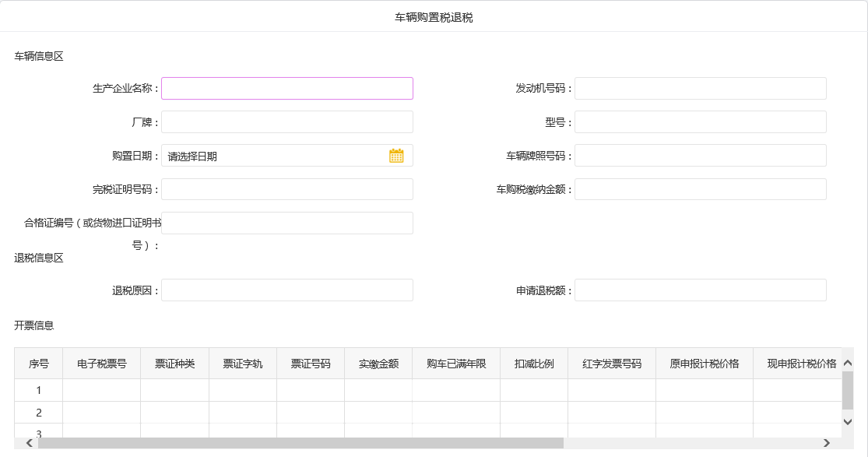Click the table's scroll down arrow
Image resolution: width=868 pixels, height=457 pixels.
click(x=848, y=421)
